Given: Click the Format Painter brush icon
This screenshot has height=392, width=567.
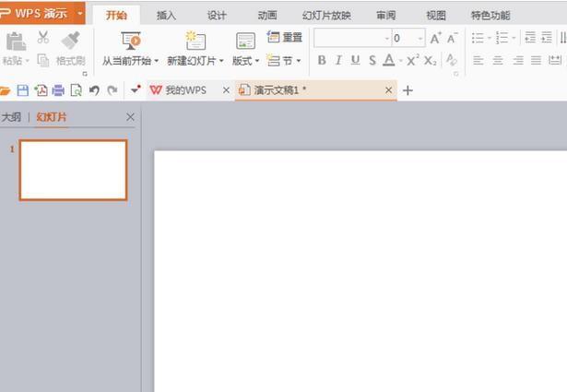Looking at the screenshot, I should click(x=71, y=41).
